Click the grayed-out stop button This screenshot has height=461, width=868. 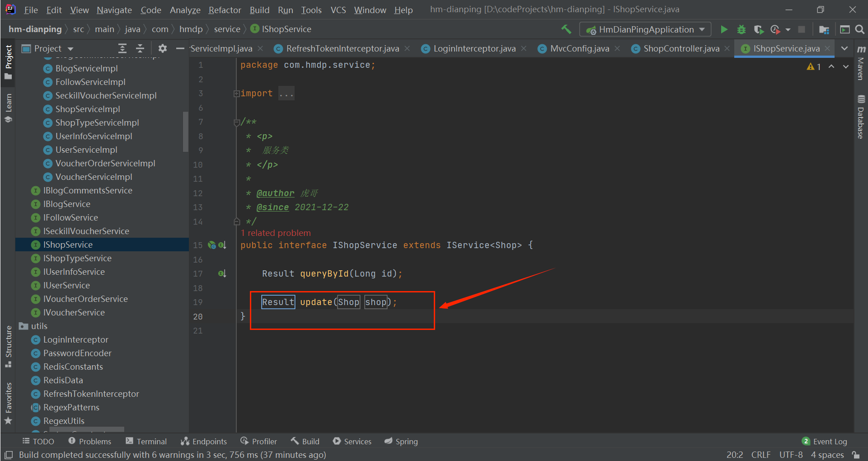(x=802, y=29)
